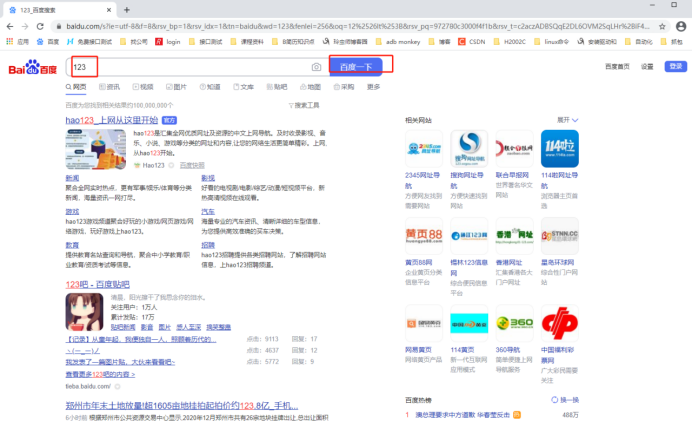Open the 游戏 sublink under hao123

coord(72,212)
